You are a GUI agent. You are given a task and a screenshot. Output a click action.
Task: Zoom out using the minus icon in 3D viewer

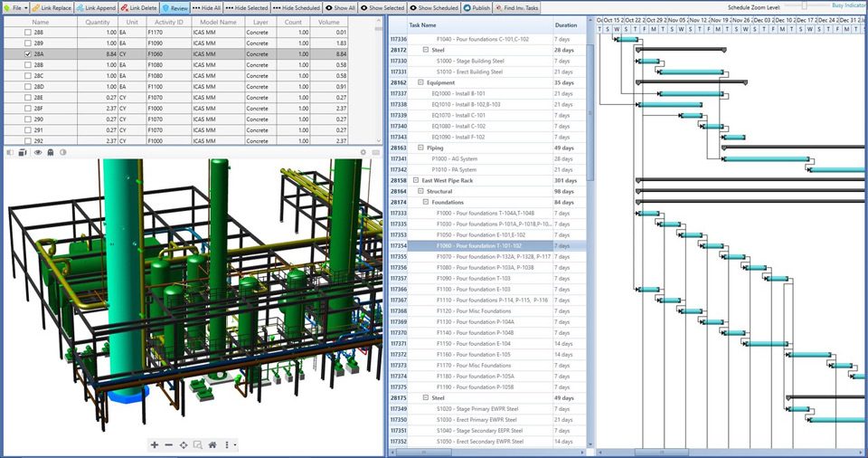pos(169,444)
